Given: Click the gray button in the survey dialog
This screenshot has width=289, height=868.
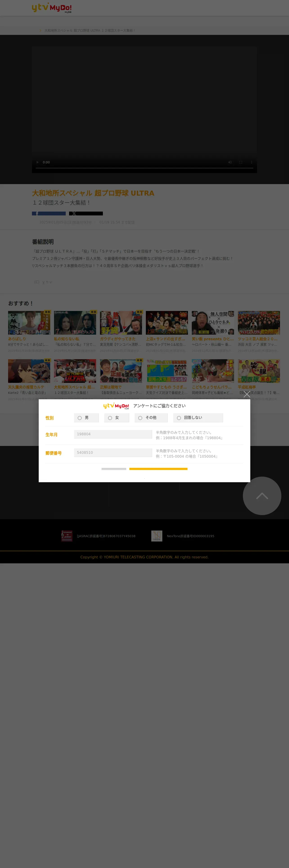Looking at the screenshot, I should 114,469.
